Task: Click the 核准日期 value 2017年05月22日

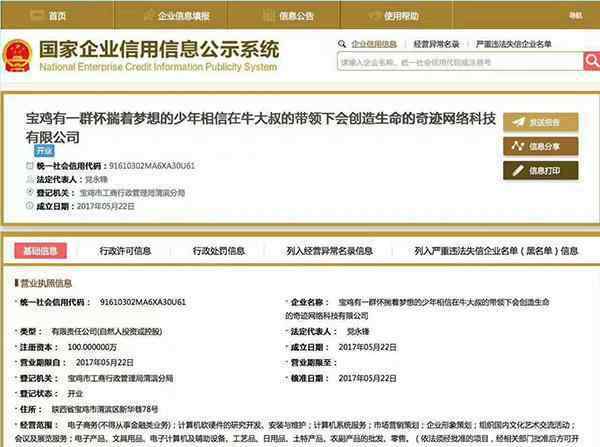Action: 367,378
